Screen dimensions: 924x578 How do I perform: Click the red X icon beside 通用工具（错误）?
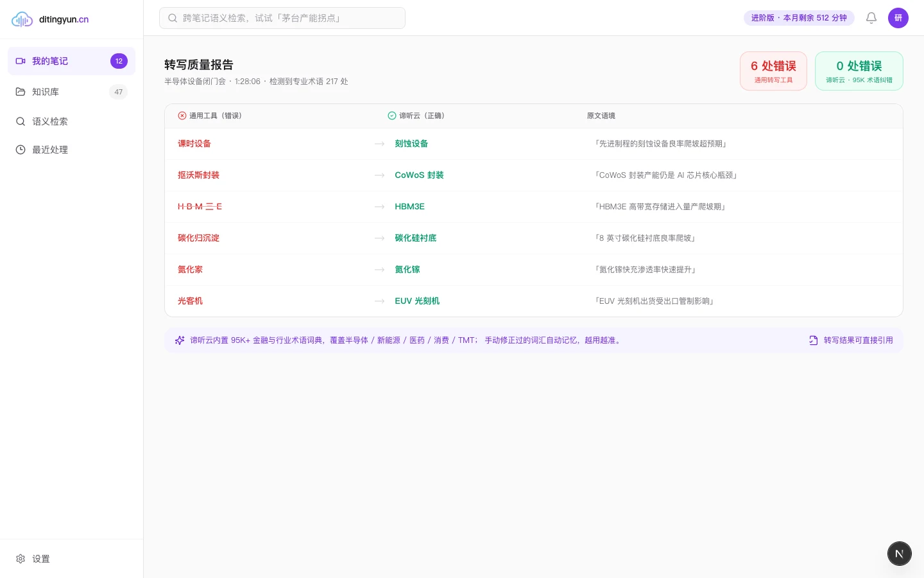tap(182, 116)
